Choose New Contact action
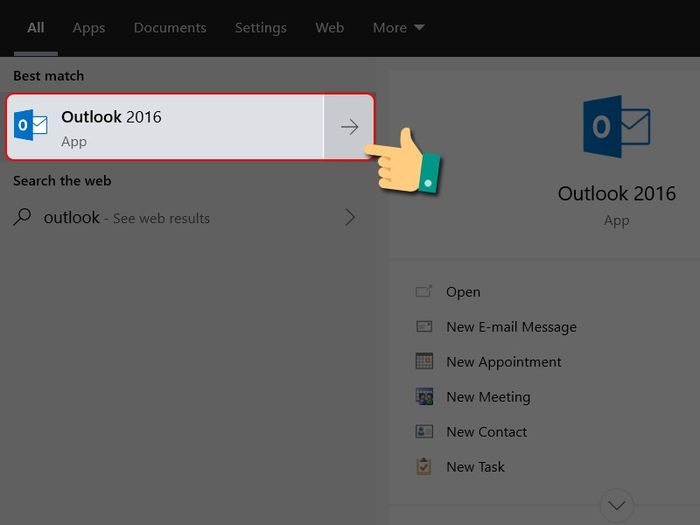This screenshot has width=700, height=525. pyautogui.click(x=487, y=432)
